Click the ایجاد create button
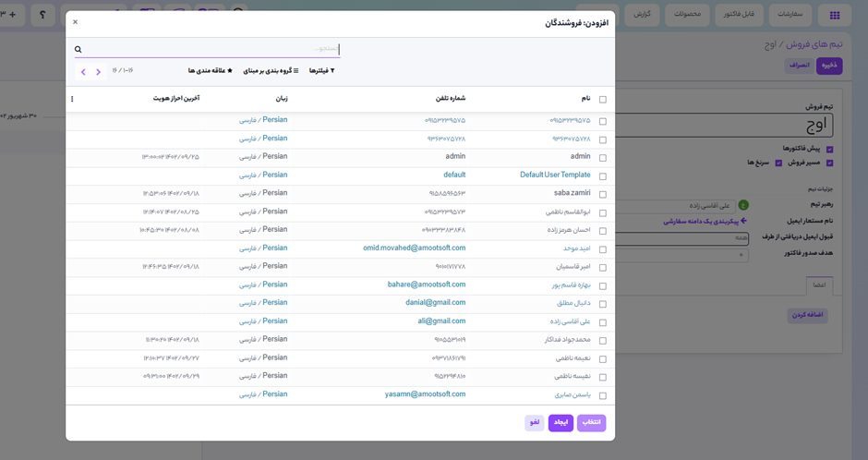Screen dimensions: 868x460 point(561,422)
